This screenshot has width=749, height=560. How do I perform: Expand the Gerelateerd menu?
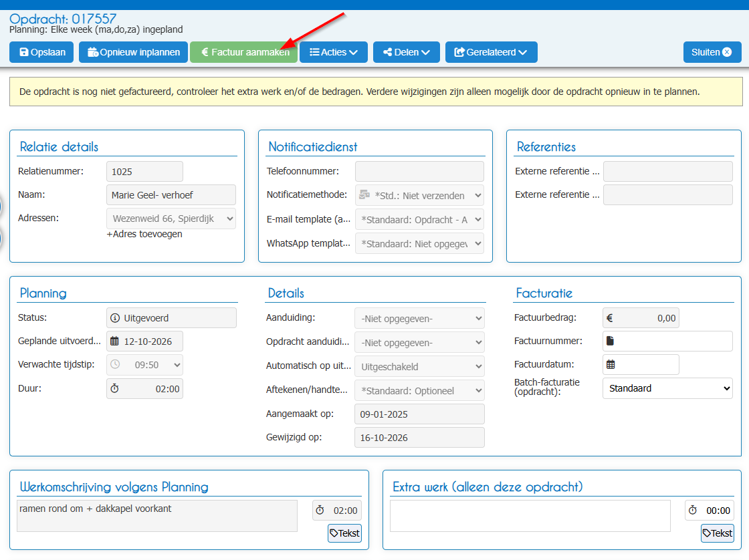(491, 52)
